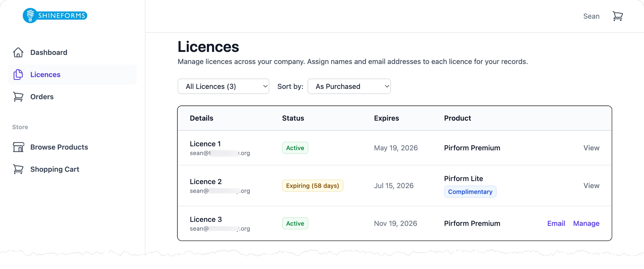
Task: Open the cart icon in top header
Action: [x=618, y=16]
